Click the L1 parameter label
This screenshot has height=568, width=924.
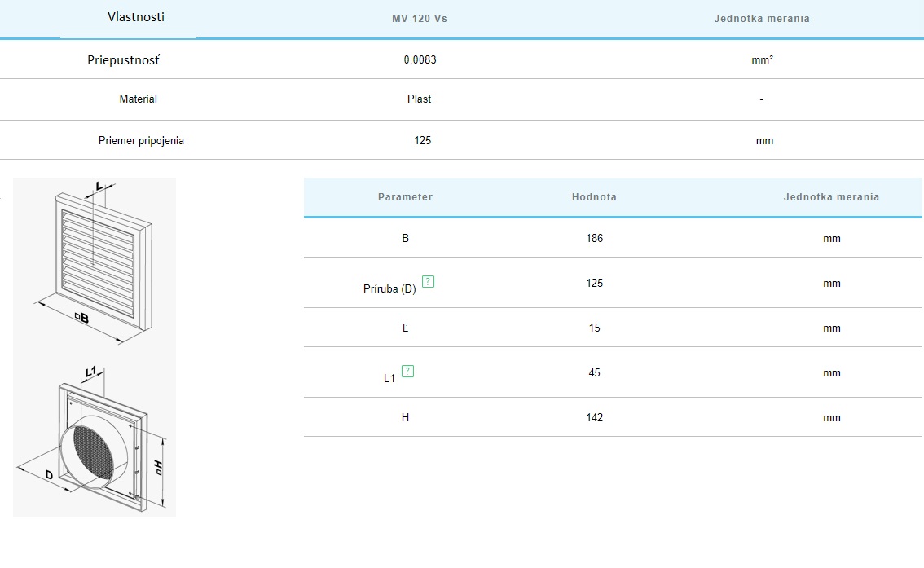pyautogui.click(x=389, y=378)
